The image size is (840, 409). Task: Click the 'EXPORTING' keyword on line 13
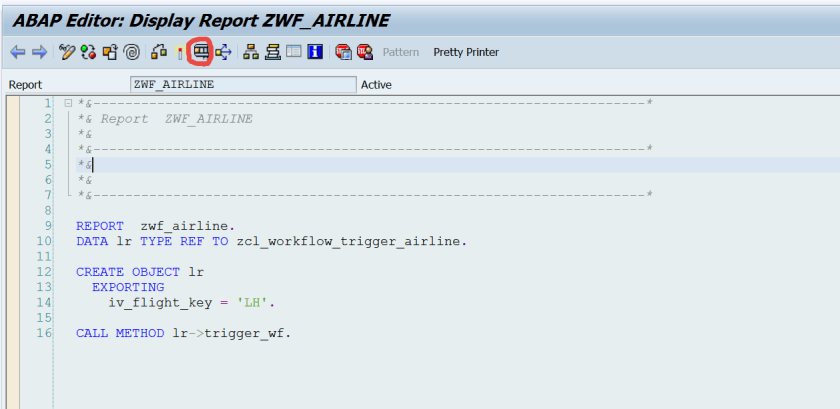(x=128, y=287)
